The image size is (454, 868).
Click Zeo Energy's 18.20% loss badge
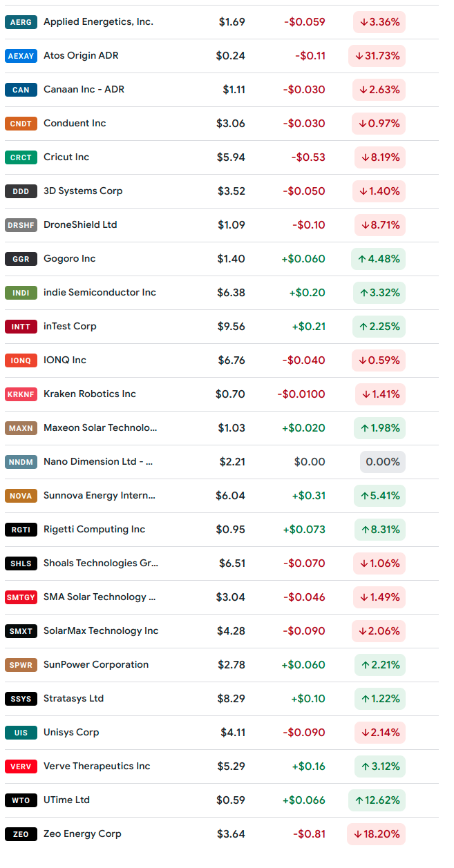tap(377, 834)
